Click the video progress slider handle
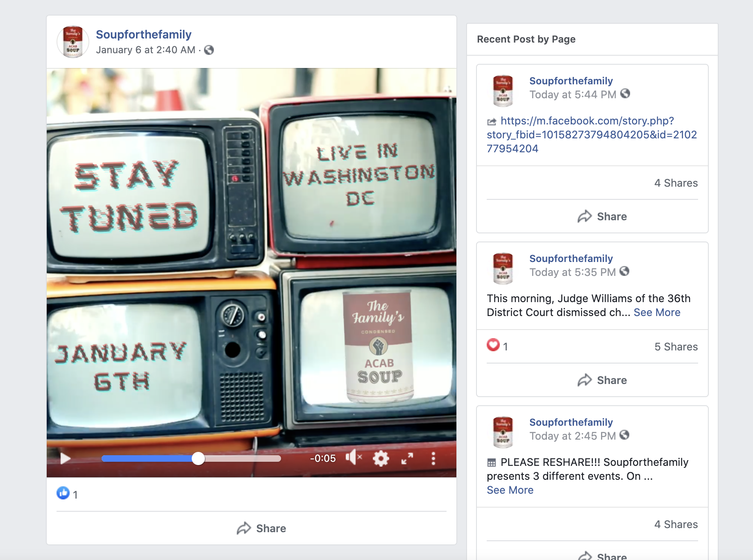Image resolution: width=753 pixels, height=560 pixels. click(x=198, y=458)
